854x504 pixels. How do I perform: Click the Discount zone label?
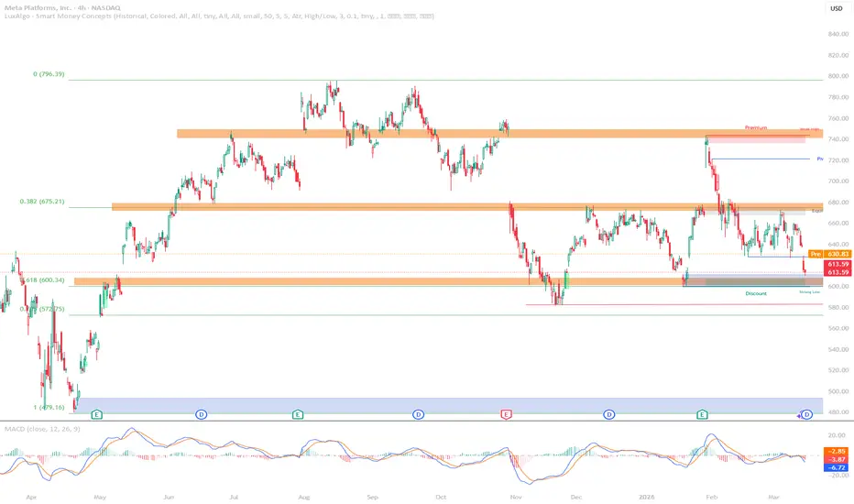756,293
